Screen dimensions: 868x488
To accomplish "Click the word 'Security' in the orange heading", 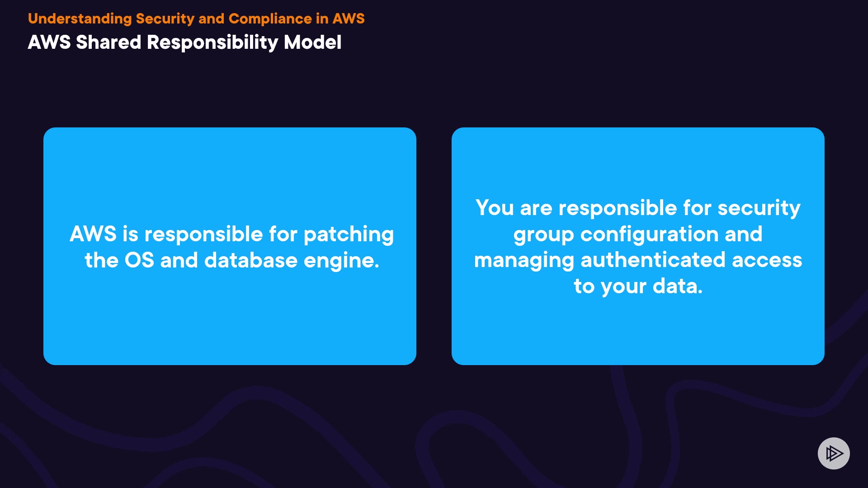I will click(x=165, y=19).
